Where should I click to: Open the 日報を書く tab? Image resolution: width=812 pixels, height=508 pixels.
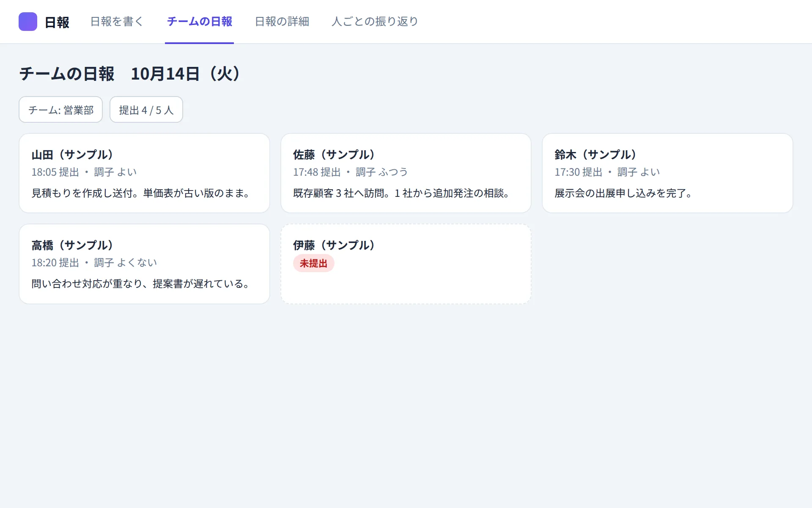tap(117, 22)
